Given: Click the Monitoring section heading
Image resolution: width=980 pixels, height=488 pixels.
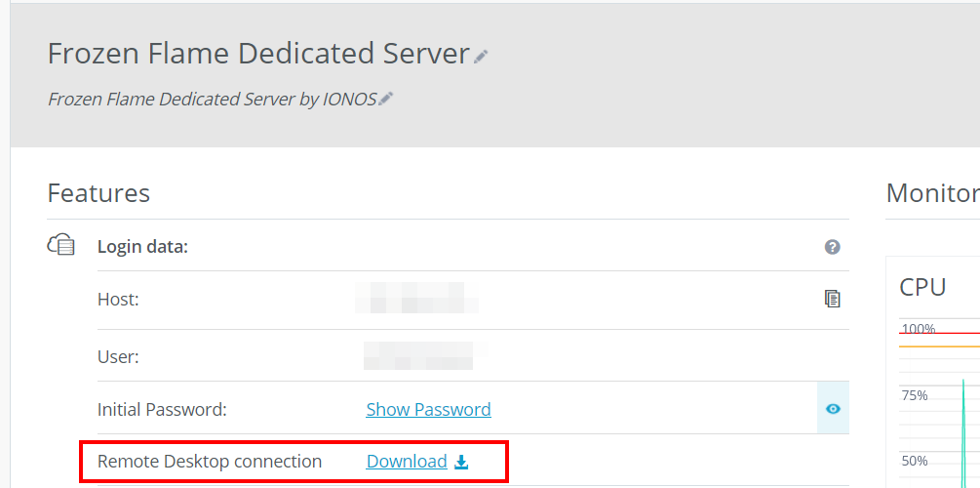Looking at the screenshot, I should pyautogui.click(x=932, y=193).
